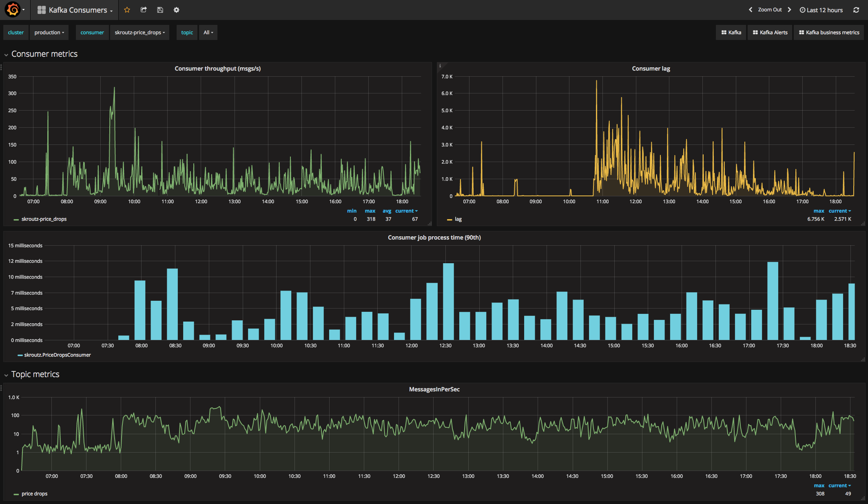Screen dimensions: 868x504
Task: Click the resize handle of job process time panel
Action: (863, 360)
